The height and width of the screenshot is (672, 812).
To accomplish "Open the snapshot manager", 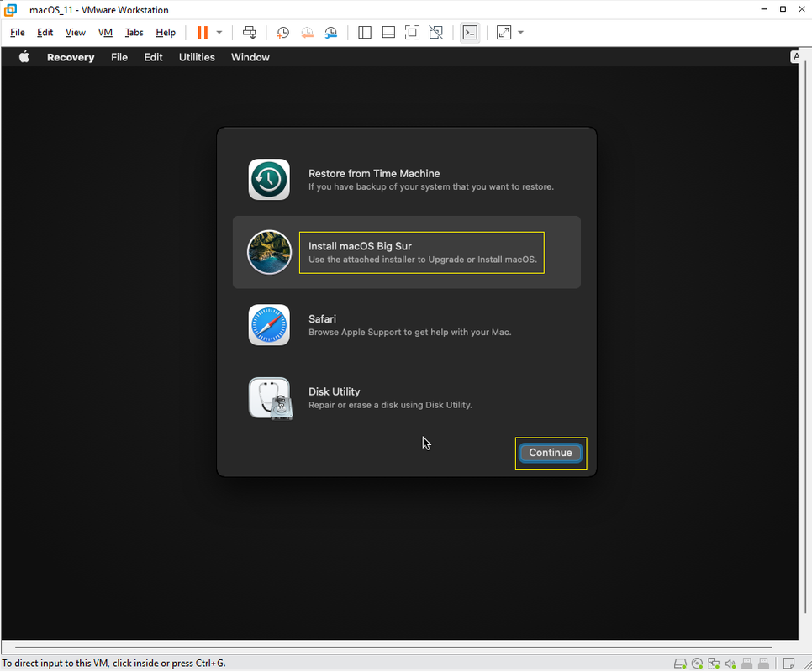I will click(x=331, y=33).
